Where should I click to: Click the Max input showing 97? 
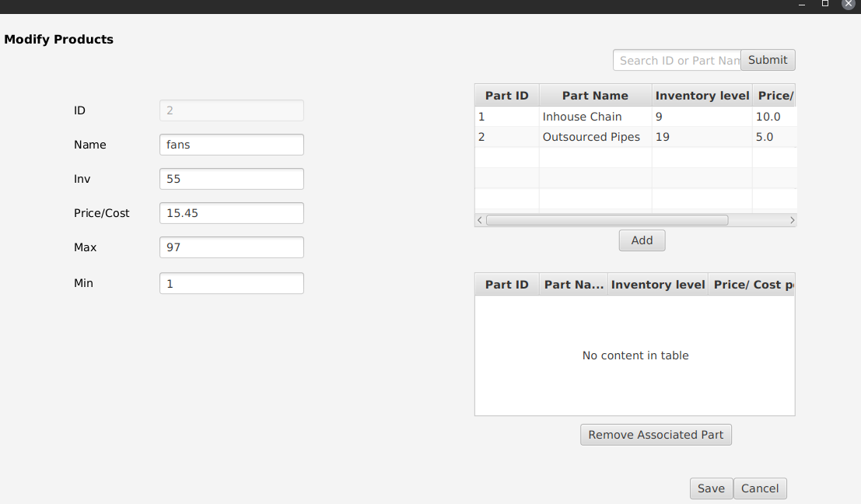[231, 247]
